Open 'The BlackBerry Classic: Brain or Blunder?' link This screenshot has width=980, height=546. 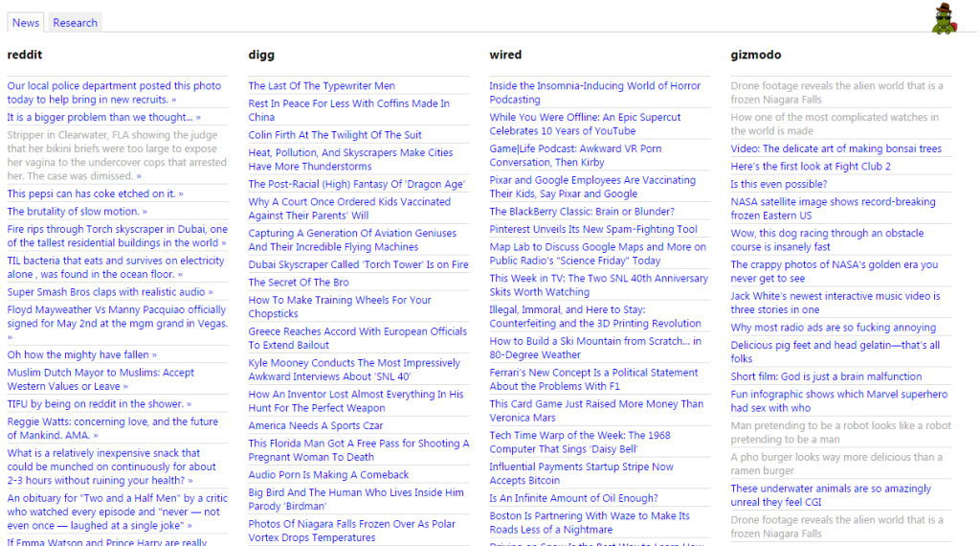tap(582, 212)
